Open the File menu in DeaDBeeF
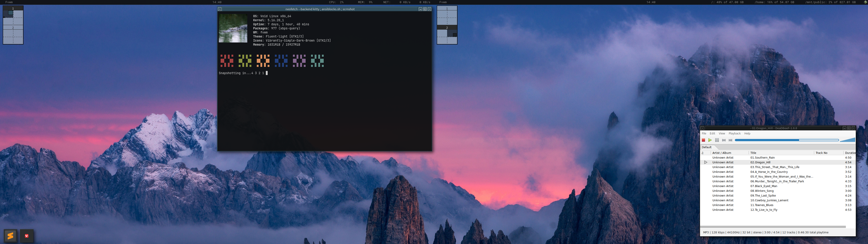868x244 pixels. pos(704,134)
